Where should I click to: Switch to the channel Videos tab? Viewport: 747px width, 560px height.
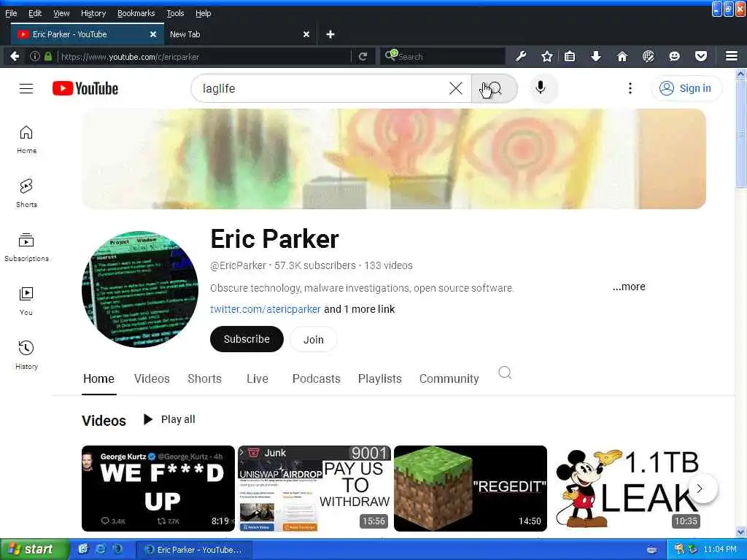pos(152,378)
